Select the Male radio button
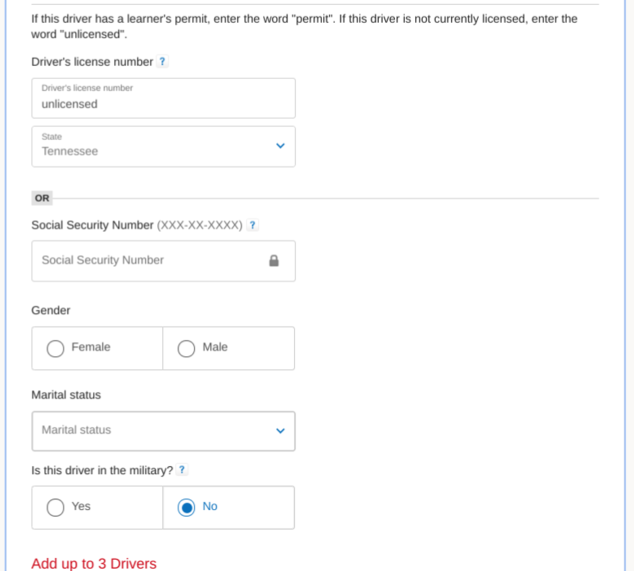This screenshot has width=634, height=571. click(x=186, y=348)
